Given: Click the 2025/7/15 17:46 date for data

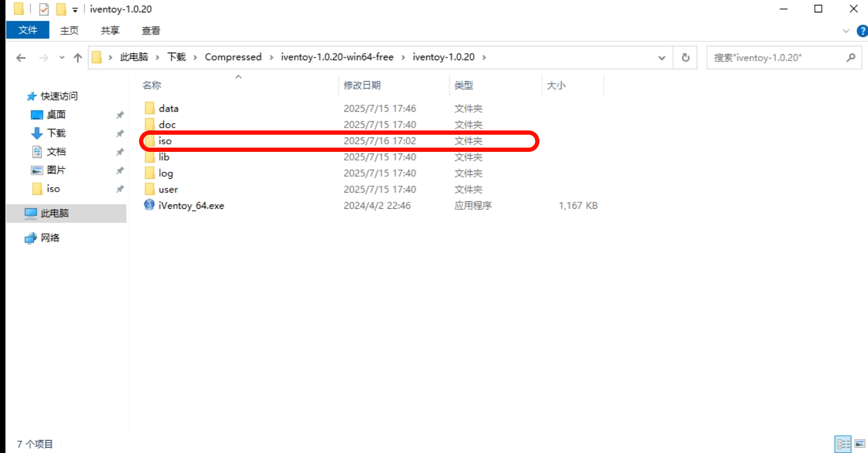Looking at the screenshot, I should click(x=380, y=108).
